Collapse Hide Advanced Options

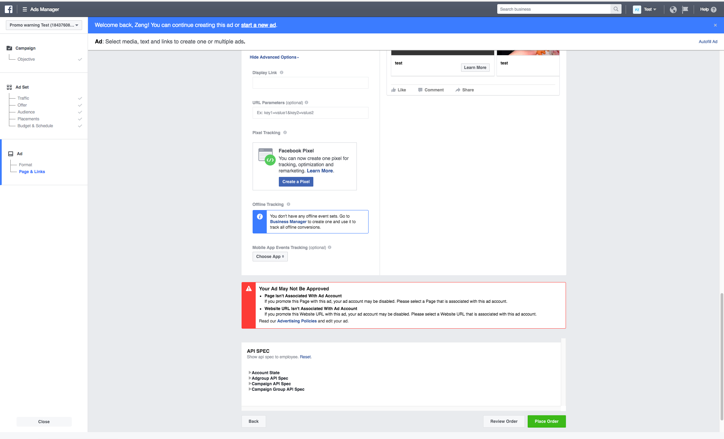click(x=274, y=57)
